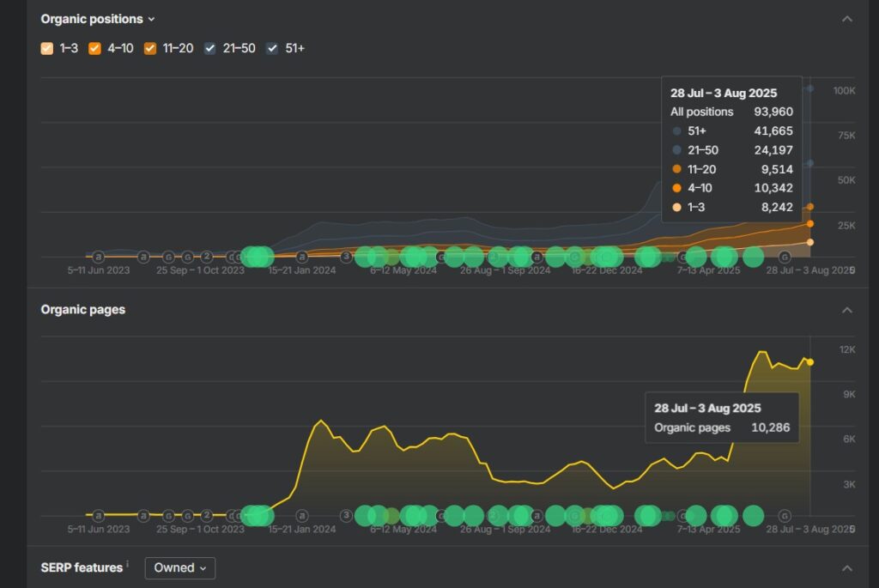Click leftmost "a" marker in Organic positions chart
Screen dimensions: 879x588
(98, 256)
